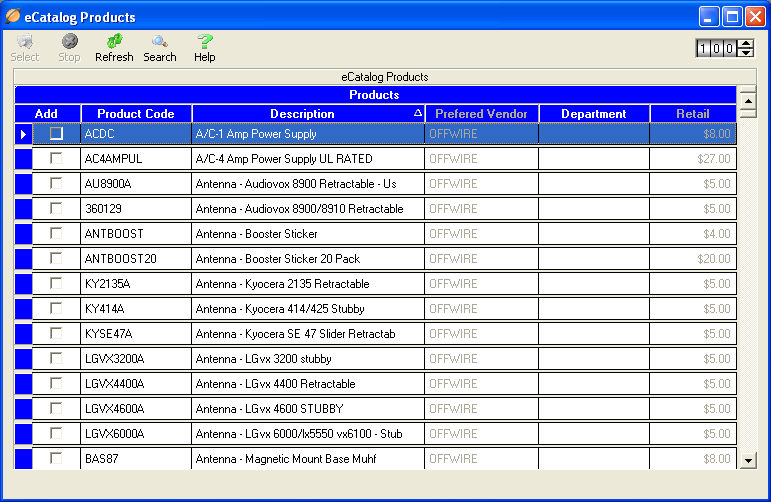771x502 pixels.
Task: Click the Retail column header
Action: pyautogui.click(x=693, y=114)
